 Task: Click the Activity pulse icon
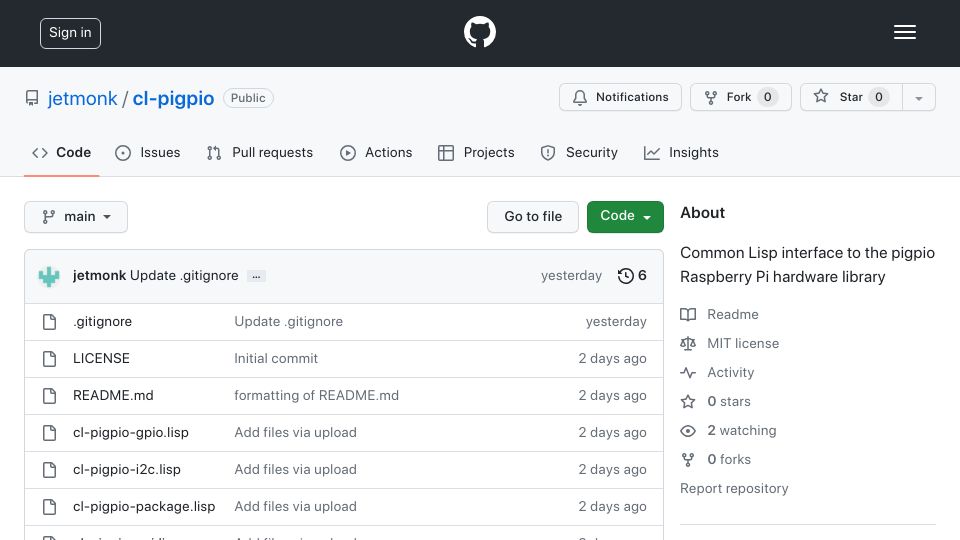[x=688, y=372]
